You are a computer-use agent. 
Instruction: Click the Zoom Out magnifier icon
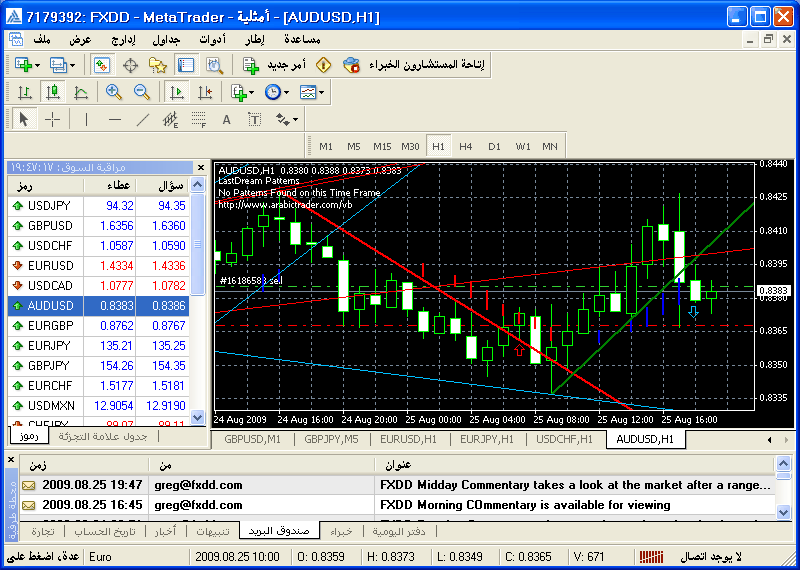(141, 92)
